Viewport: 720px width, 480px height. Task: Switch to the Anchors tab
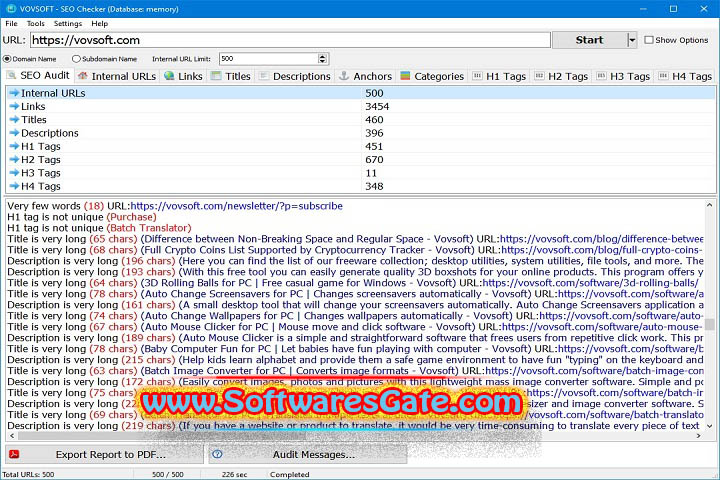[x=366, y=76]
